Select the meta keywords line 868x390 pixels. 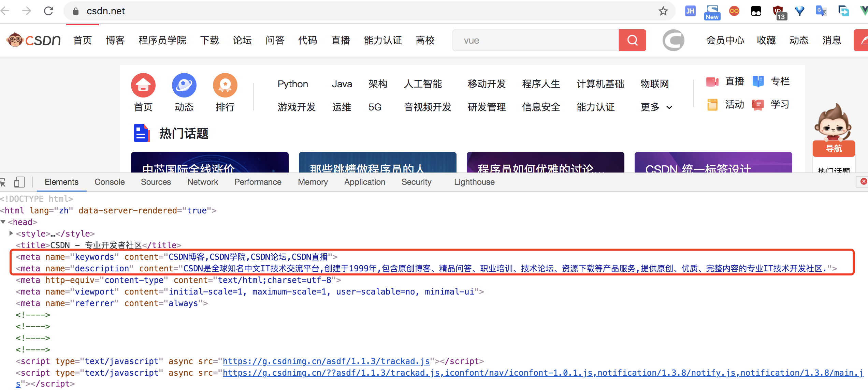(177, 257)
